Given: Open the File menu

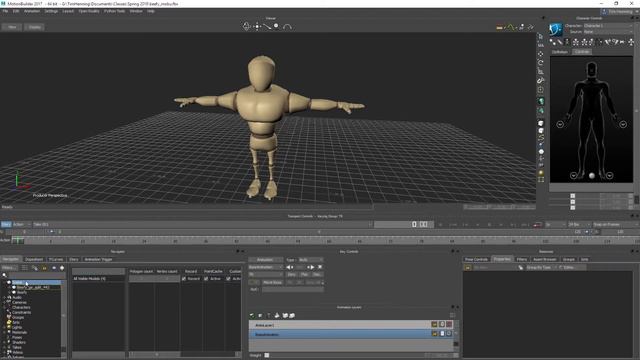Looking at the screenshot, I should click(x=5, y=11).
